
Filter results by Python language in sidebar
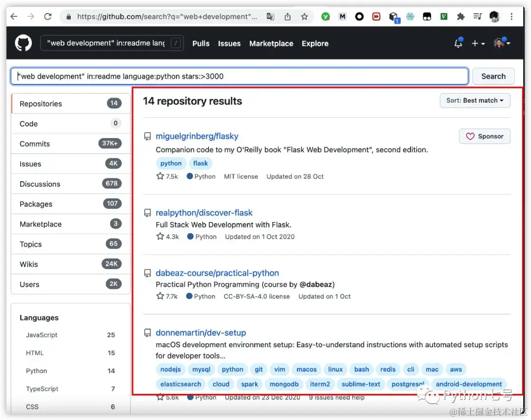coord(70,370)
